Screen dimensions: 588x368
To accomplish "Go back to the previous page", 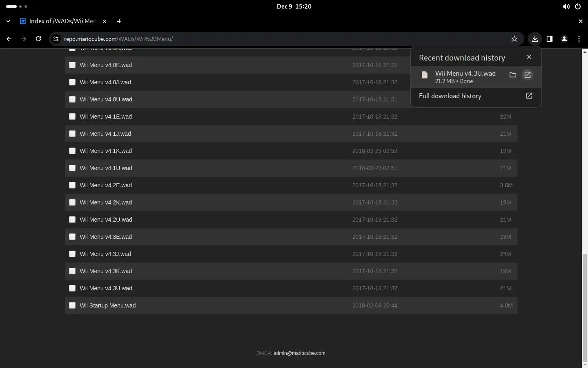I will click(9, 39).
